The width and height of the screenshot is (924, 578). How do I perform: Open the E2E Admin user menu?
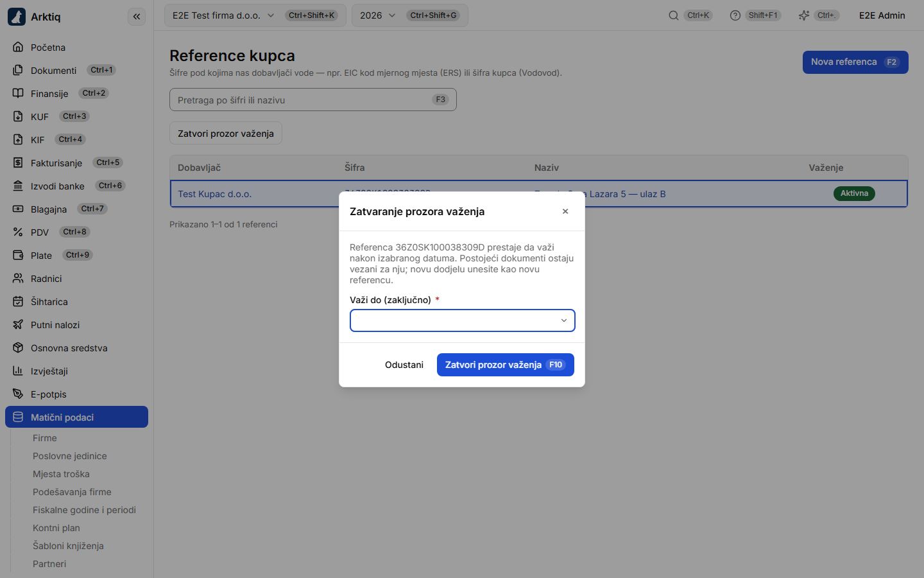882,15
